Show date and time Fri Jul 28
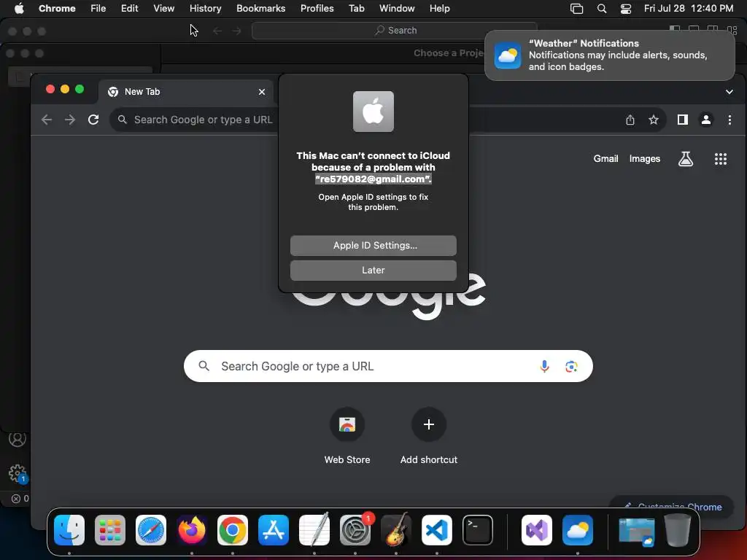This screenshot has width=747, height=560. 689,9
